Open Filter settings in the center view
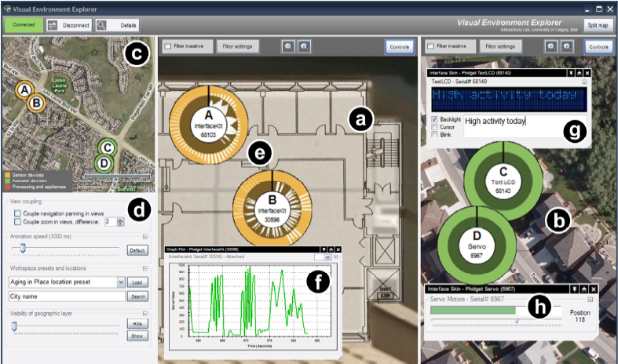This screenshot has width=618, height=364. point(238,46)
